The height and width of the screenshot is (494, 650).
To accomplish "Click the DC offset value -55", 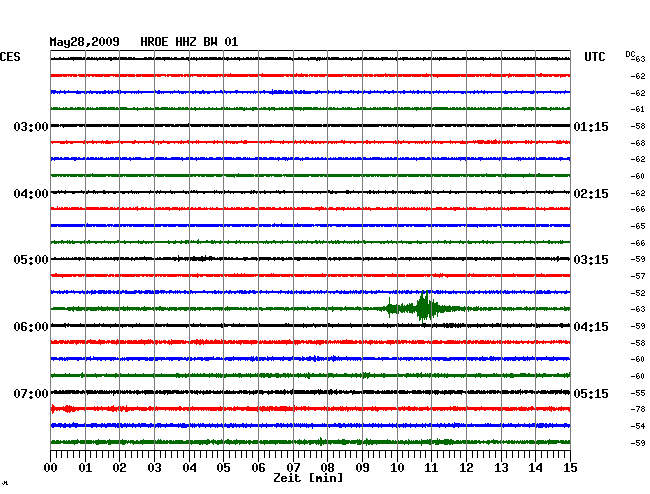I will point(638,393).
